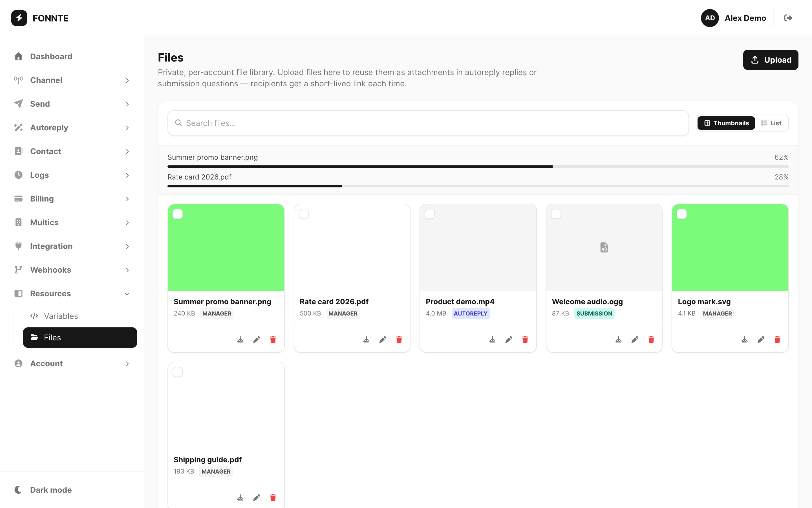
Task: Delete Shipping guide.pdf
Action: pos(273,497)
